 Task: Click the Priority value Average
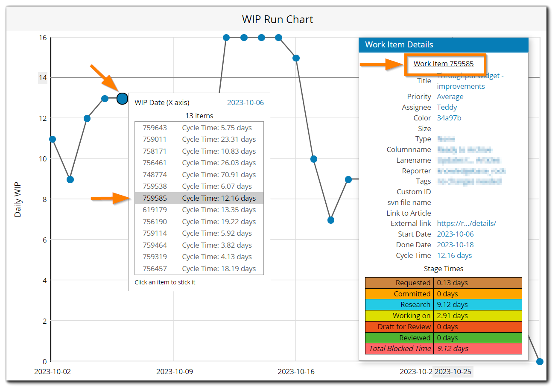(x=450, y=97)
